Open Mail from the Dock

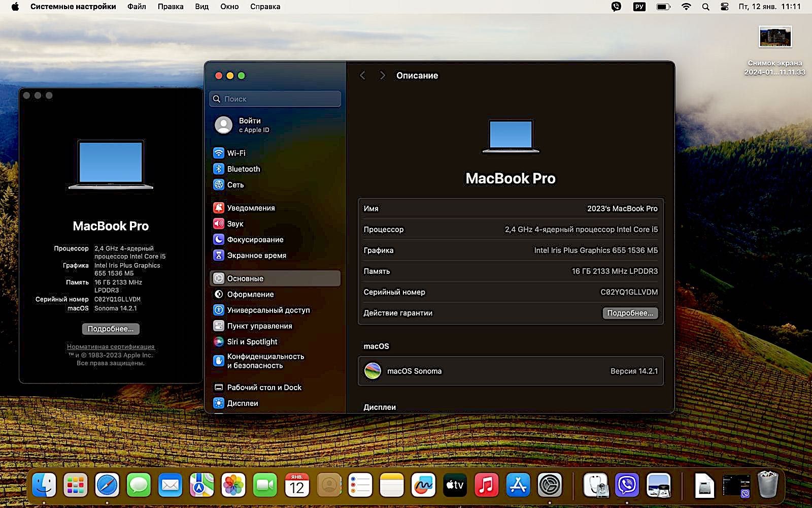170,485
